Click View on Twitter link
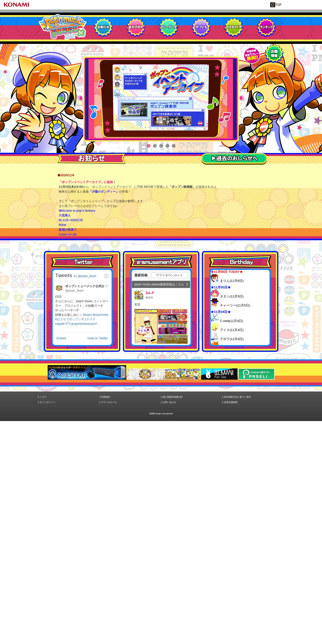This screenshot has width=322, height=644. click(x=98, y=338)
